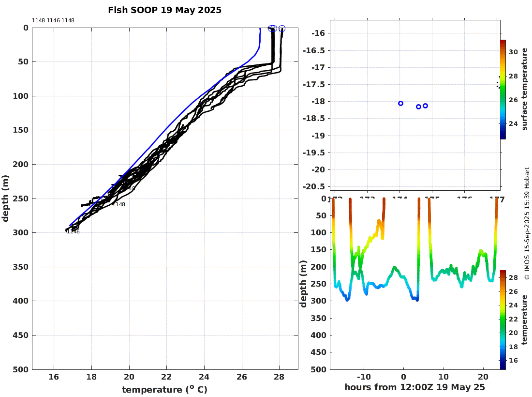Screen dimensions: 532x397
Task: Click the surface temperature colorbar
Action: click(503, 89)
